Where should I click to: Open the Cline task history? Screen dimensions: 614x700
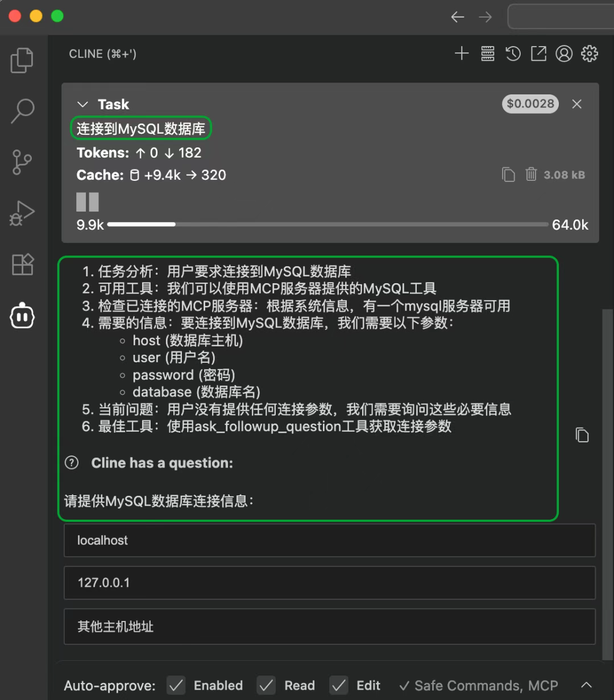[513, 53]
